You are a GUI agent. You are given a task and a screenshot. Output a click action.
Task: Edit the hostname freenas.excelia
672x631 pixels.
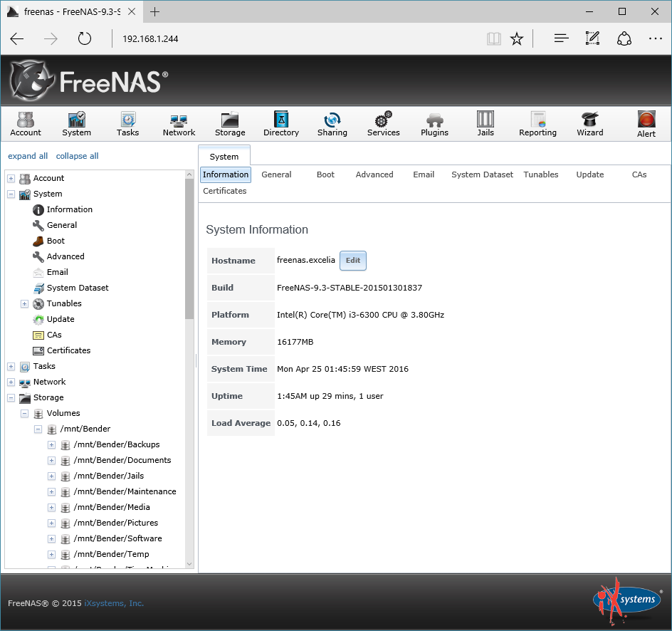coord(352,261)
